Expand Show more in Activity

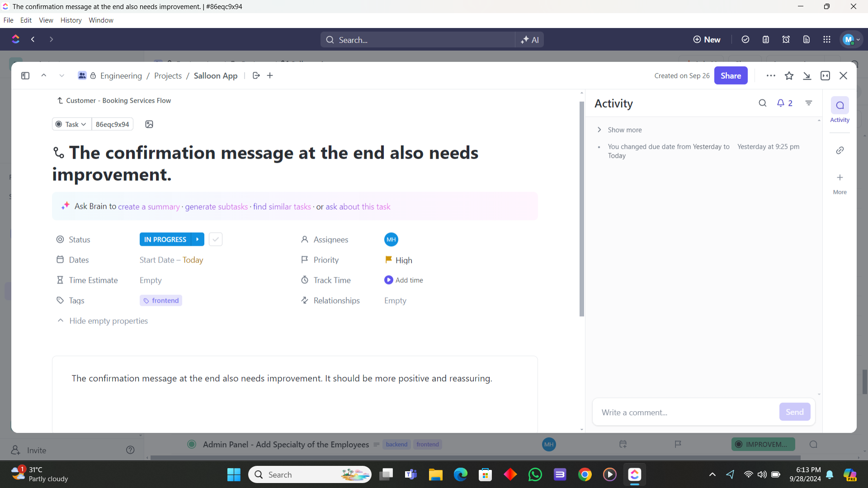pyautogui.click(x=624, y=130)
